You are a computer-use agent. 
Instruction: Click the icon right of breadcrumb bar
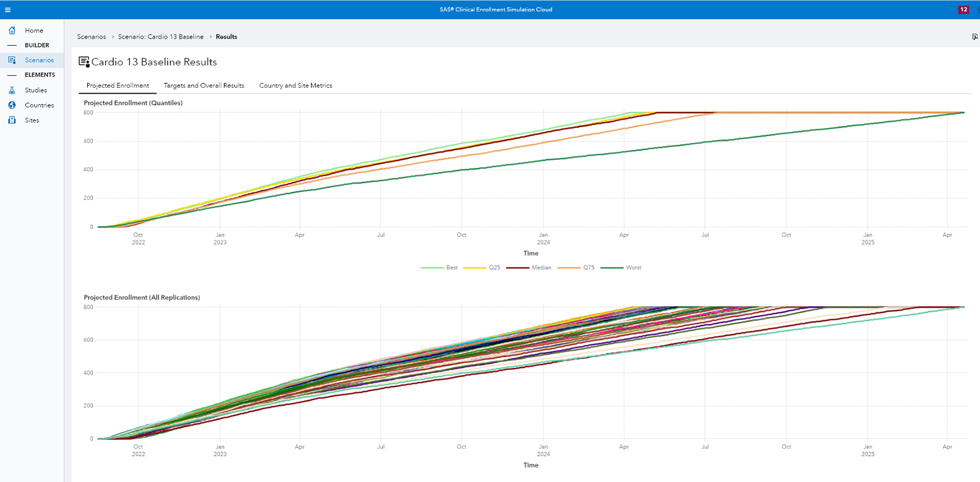975,37
